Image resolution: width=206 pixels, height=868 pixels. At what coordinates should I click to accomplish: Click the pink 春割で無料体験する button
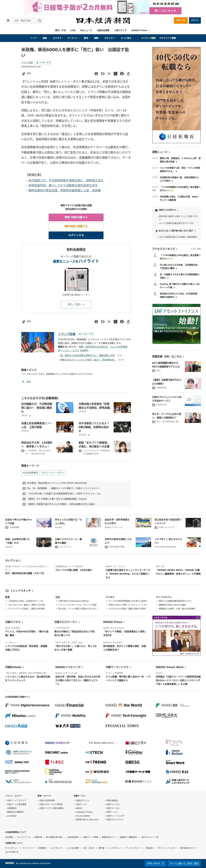(76, 217)
